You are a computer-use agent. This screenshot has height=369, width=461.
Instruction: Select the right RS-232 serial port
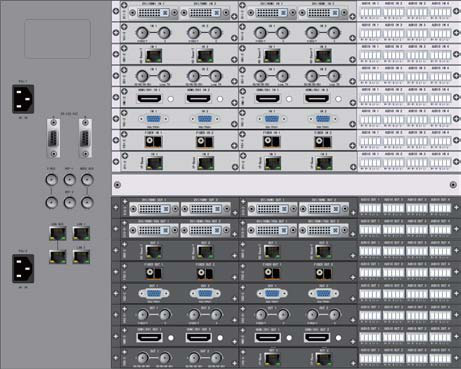click(x=85, y=138)
